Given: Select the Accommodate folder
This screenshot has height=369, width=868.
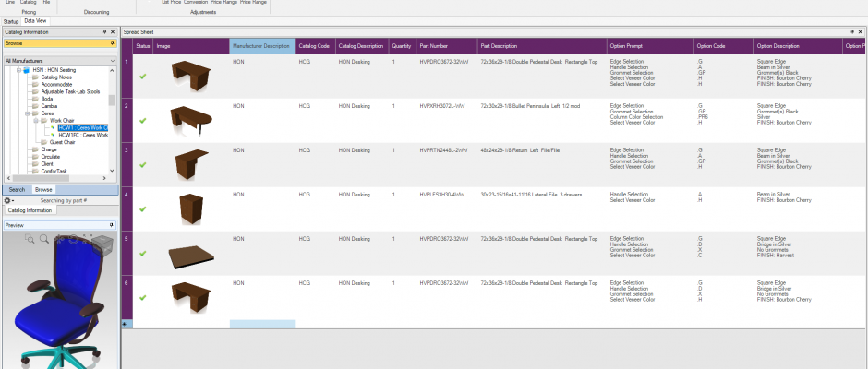Looking at the screenshot, I should [56, 85].
